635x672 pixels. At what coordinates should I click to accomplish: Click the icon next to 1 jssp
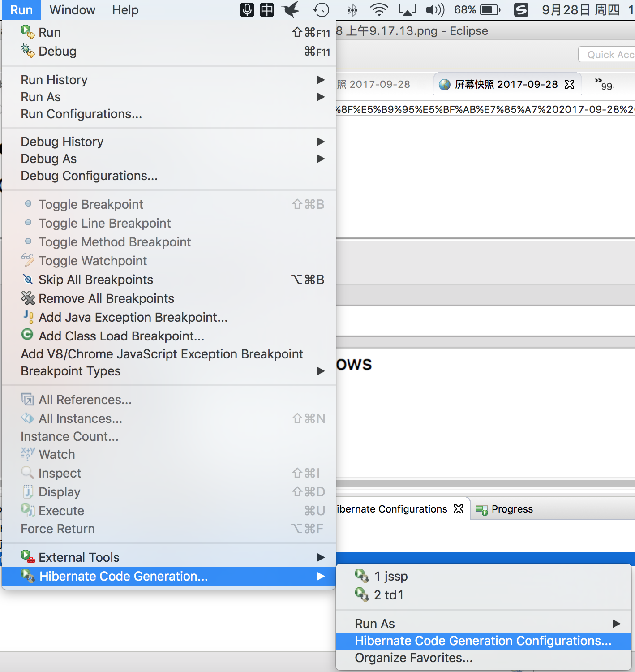coord(361,575)
